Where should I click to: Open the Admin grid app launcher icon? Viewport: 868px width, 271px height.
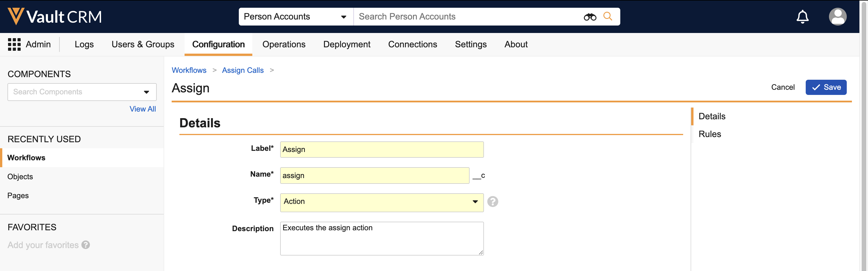14,44
